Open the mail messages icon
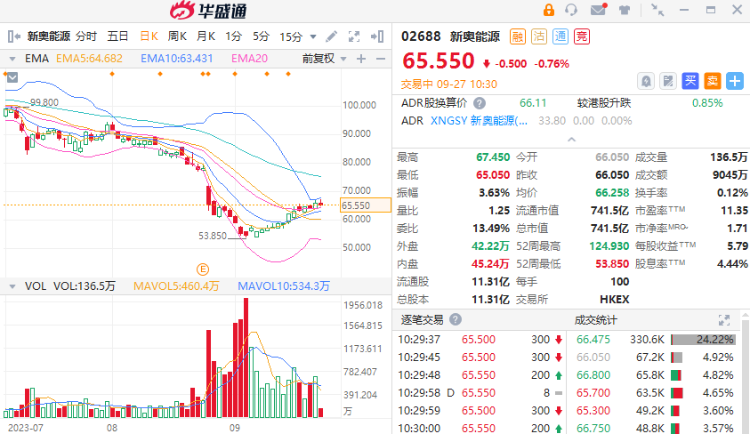 click(x=598, y=10)
